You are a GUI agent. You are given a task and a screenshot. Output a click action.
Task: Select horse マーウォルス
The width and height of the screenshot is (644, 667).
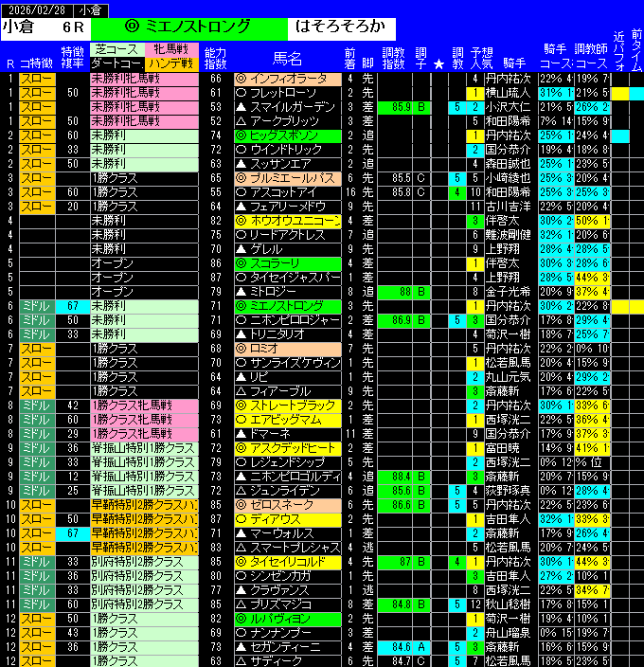pyautogui.click(x=288, y=533)
